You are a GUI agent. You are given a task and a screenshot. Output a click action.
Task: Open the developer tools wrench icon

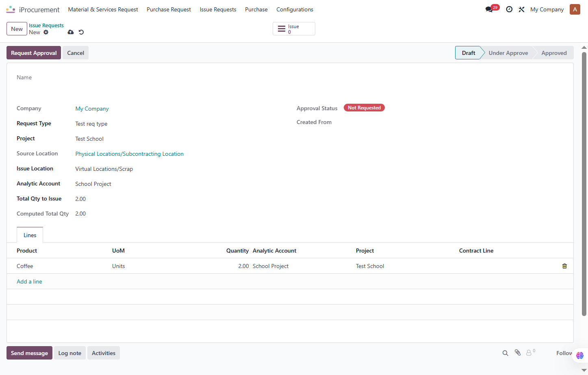tap(521, 9)
